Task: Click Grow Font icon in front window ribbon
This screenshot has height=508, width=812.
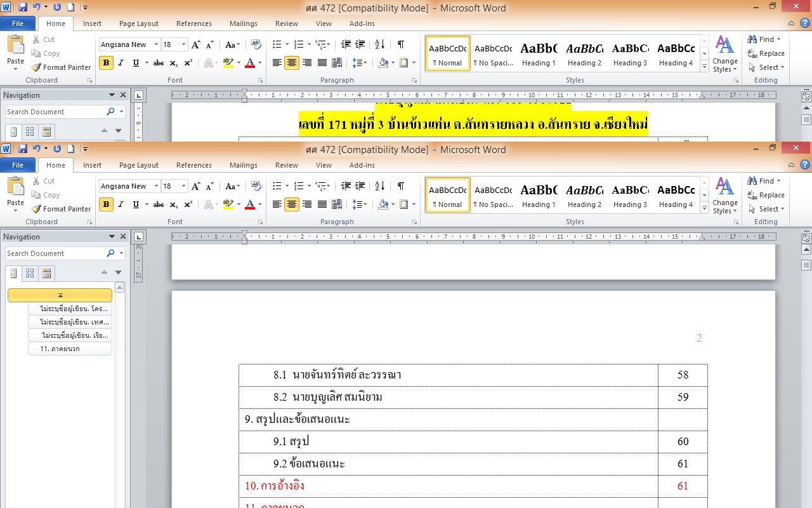Action: [x=196, y=186]
